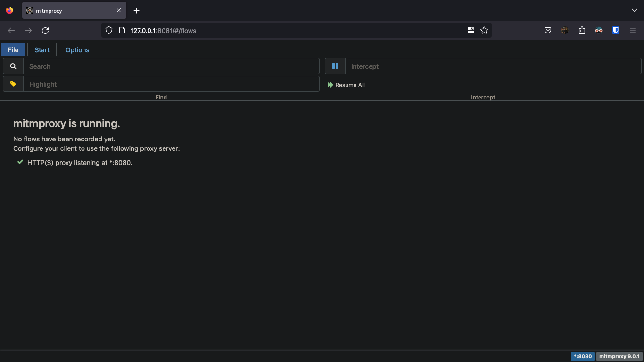
Task: Click the 'Find' section label
Action: point(161,97)
